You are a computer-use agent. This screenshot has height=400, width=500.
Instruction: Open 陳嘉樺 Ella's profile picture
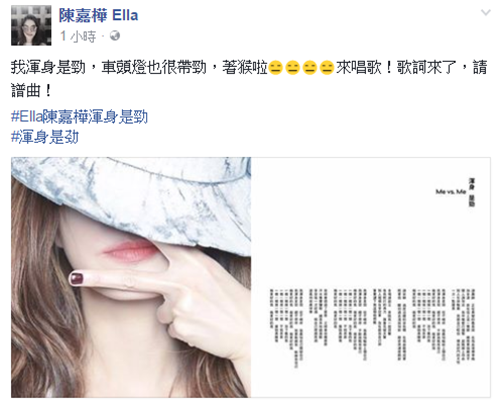31,25
